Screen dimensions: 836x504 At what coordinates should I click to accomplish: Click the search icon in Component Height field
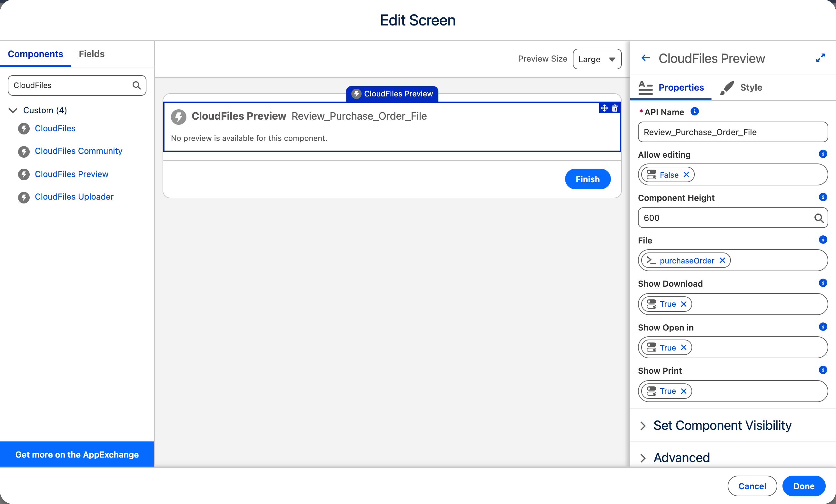[819, 218]
